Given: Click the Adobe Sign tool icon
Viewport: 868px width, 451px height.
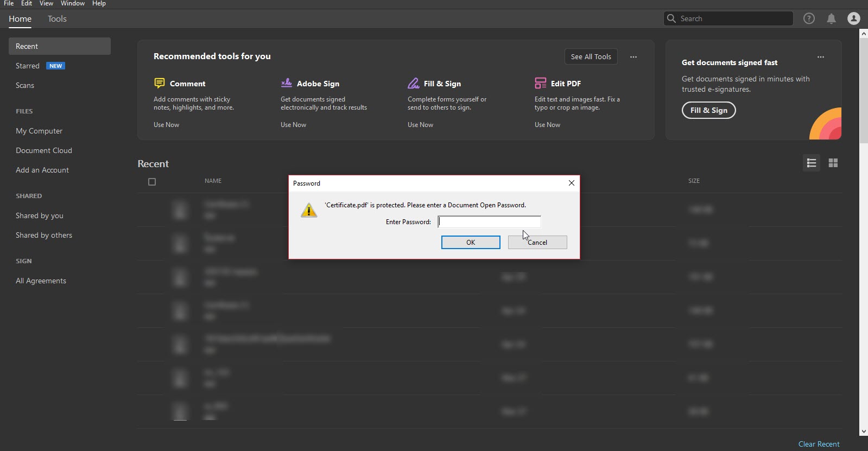Looking at the screenshot, I should (x=287, y=83).
